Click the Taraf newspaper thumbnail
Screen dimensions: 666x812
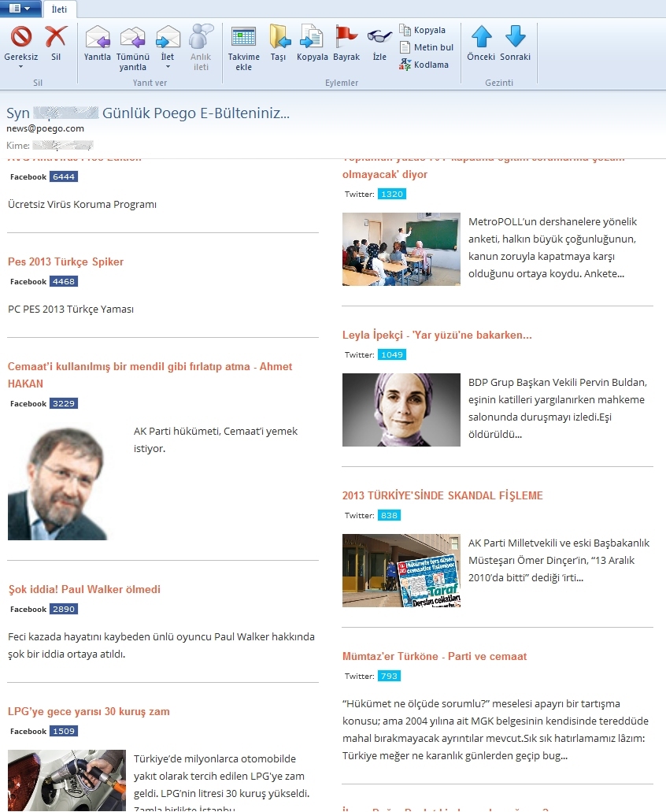tap(401, 570)
